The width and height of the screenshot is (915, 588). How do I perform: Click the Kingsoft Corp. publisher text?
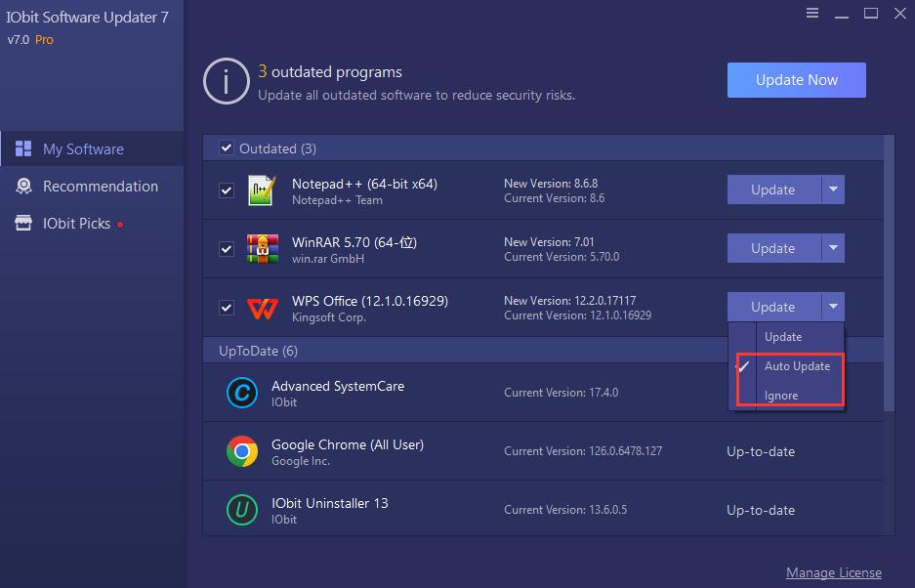tap(329, 317)
